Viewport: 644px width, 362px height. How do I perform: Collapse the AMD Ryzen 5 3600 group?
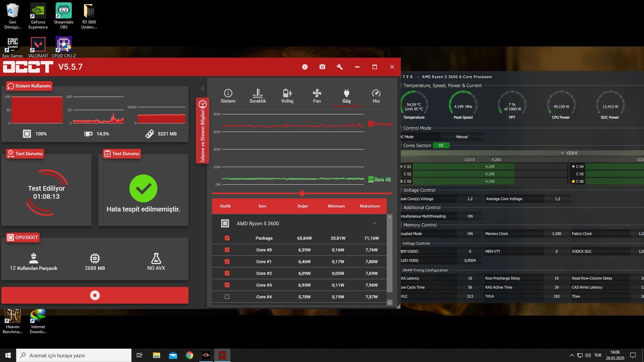374,224
